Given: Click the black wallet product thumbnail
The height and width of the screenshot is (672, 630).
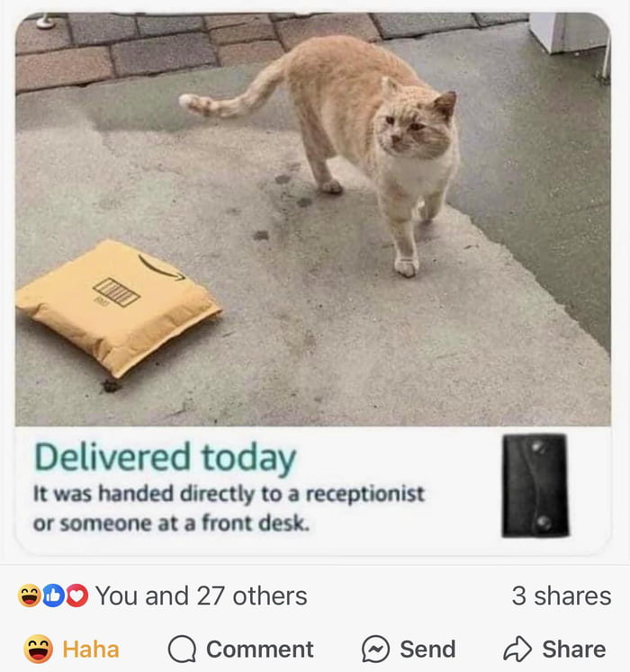Looking at the screenshot, I should pyautogui.click(x=535, y=486).
